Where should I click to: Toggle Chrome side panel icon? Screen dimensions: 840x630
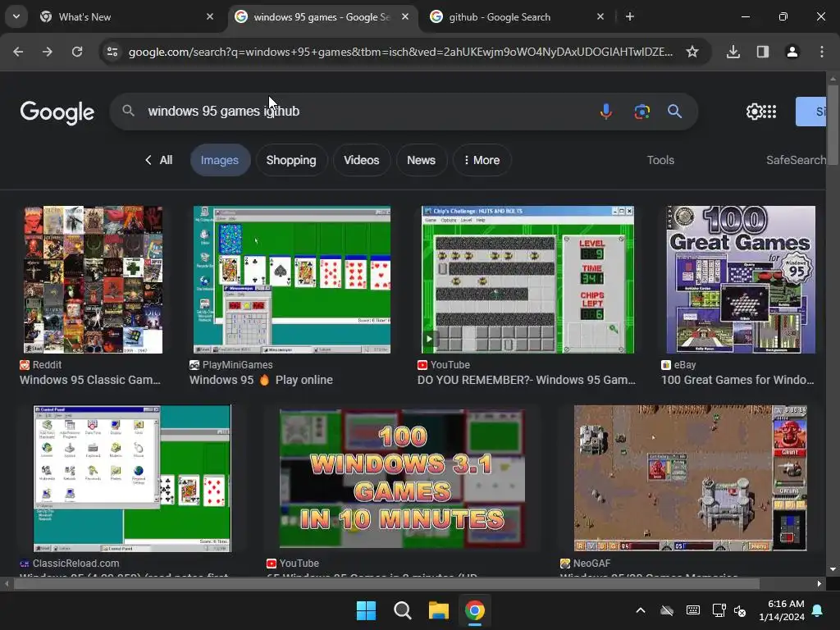click(763, 52)
